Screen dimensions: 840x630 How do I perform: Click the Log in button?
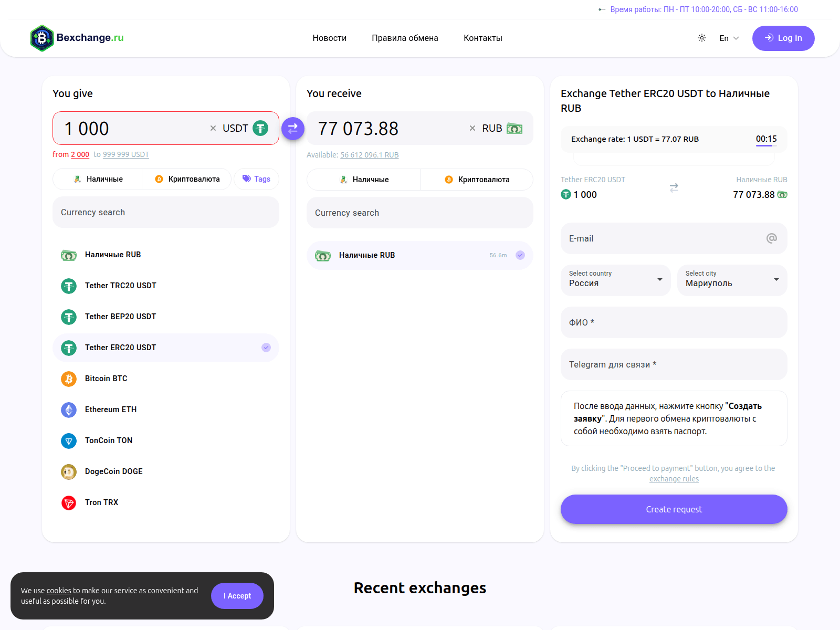783,38
